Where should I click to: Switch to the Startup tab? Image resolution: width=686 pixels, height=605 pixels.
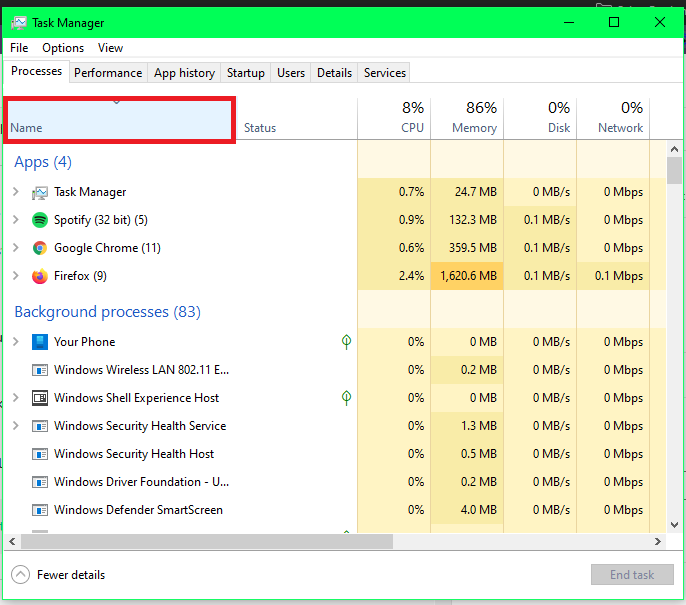click(245, 73)
